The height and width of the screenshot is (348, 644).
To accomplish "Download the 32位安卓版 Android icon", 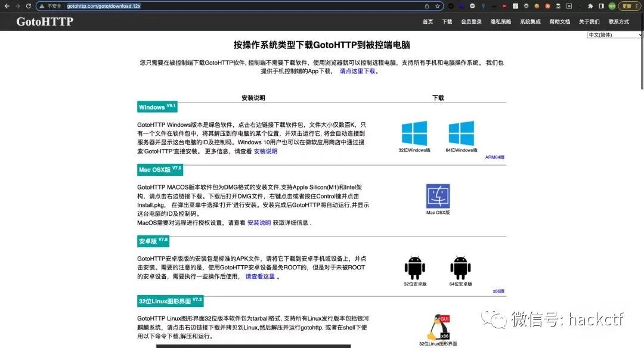I will point(415,268).
